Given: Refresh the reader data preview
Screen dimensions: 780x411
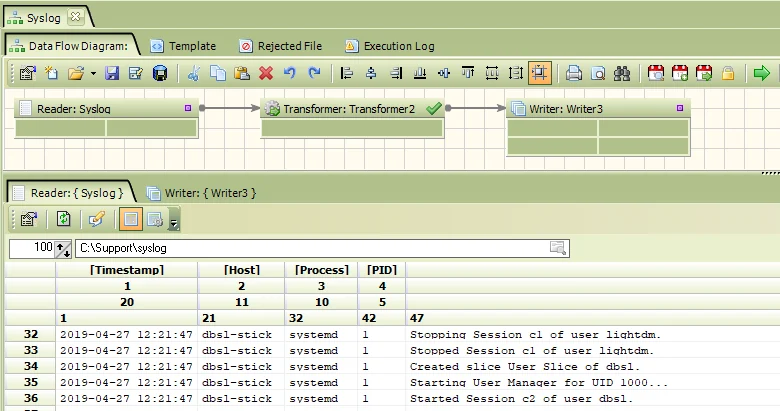Looking at the screenshot, I should pyautogui.click(x=63, y=219).
